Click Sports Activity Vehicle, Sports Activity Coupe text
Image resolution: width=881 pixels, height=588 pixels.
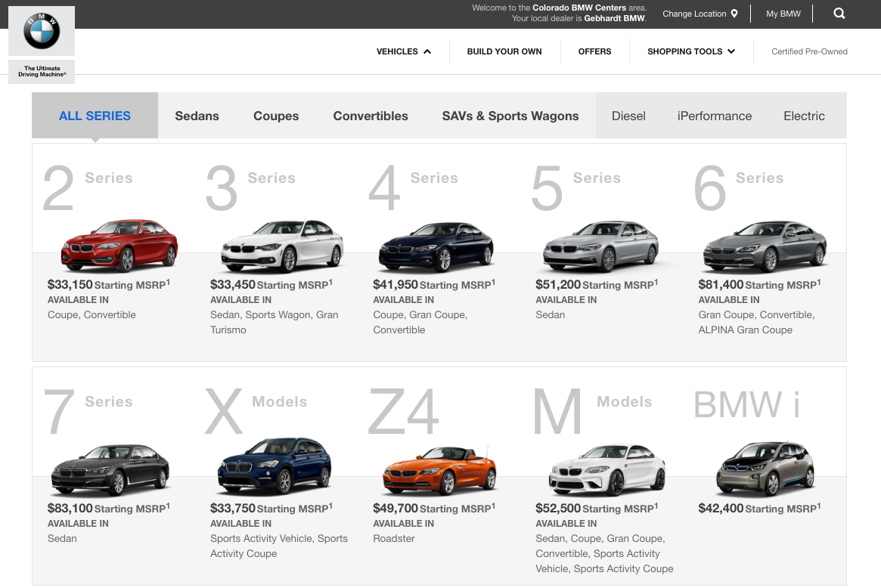(279, 546)
